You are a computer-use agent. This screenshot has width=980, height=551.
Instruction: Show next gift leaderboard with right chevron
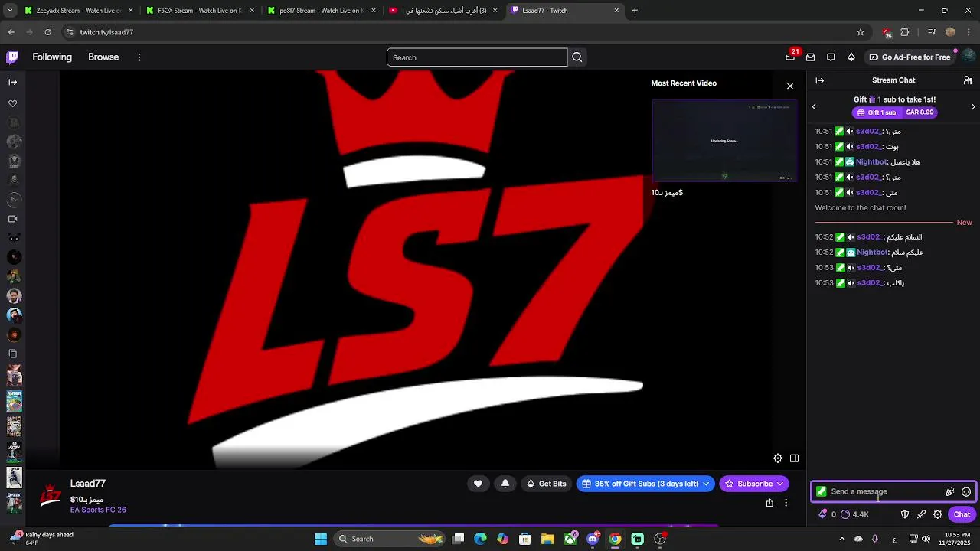click(x=973, y=106)
